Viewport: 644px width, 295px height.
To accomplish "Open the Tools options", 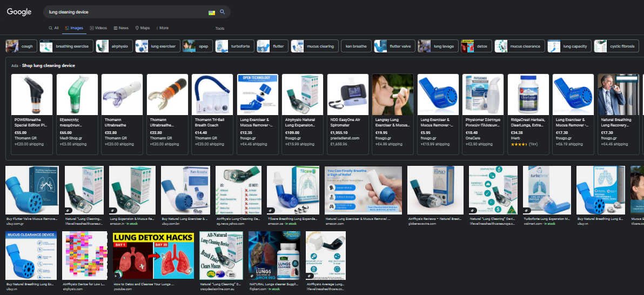I will point(219,29).
